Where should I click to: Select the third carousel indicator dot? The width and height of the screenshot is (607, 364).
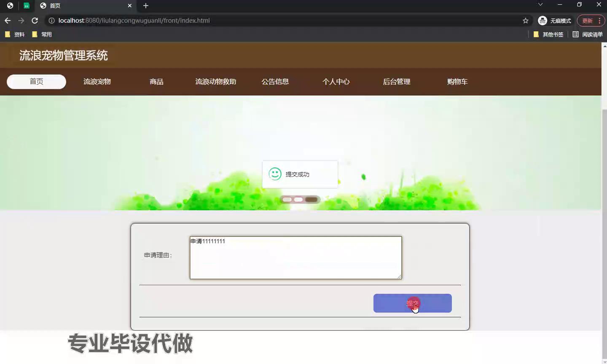click(311, 200)
